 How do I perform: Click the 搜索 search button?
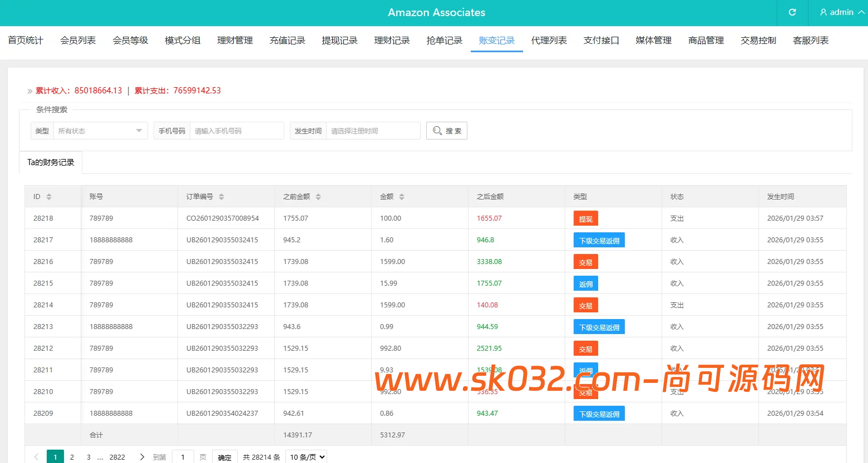point(447,130)
